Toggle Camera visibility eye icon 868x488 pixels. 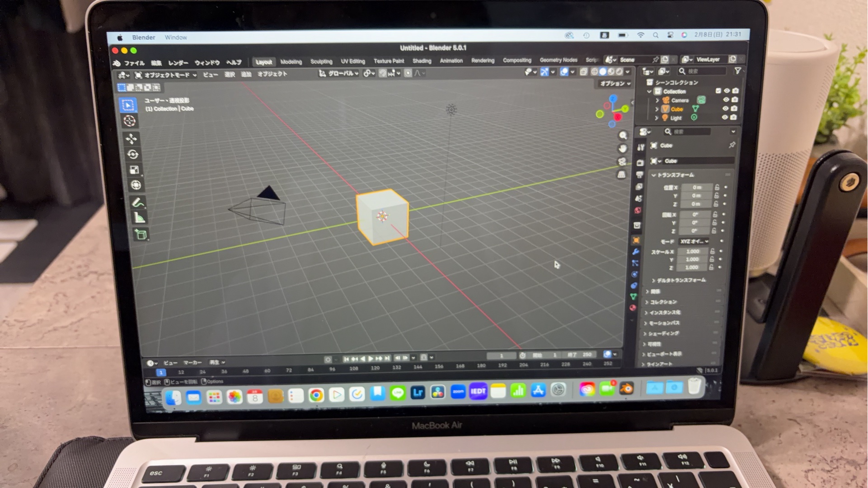click(726, 100)
